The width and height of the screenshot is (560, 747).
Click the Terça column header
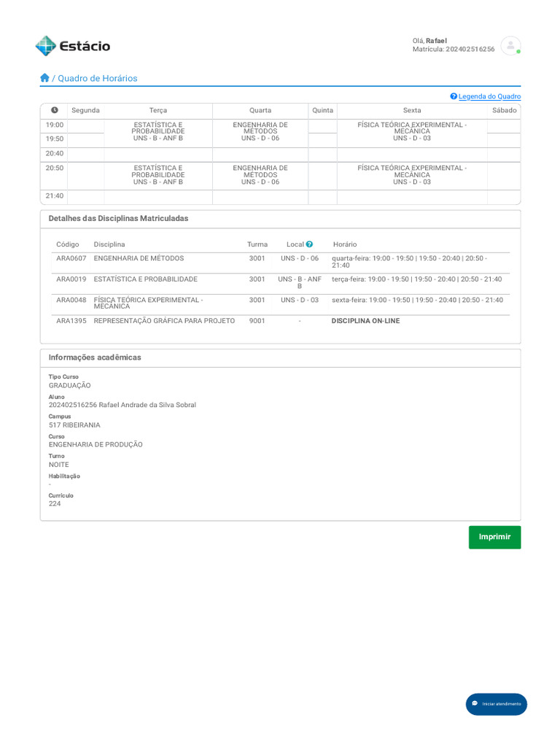tap(158, 110)
